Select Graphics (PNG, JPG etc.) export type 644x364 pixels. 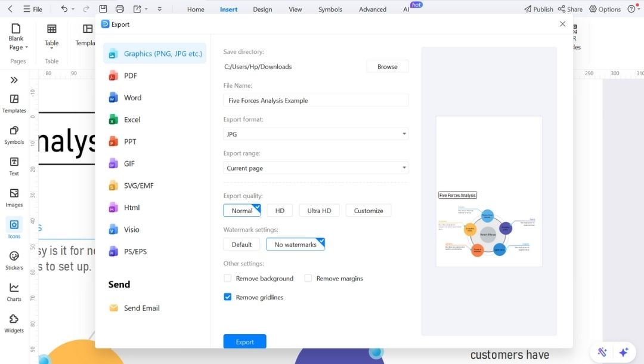tap(154, 54)
